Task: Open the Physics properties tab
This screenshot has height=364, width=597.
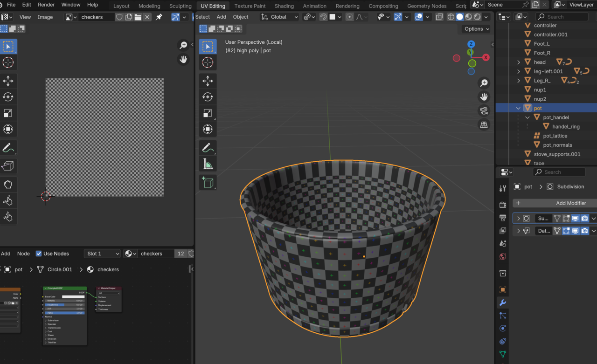Action: pos(503,329)
